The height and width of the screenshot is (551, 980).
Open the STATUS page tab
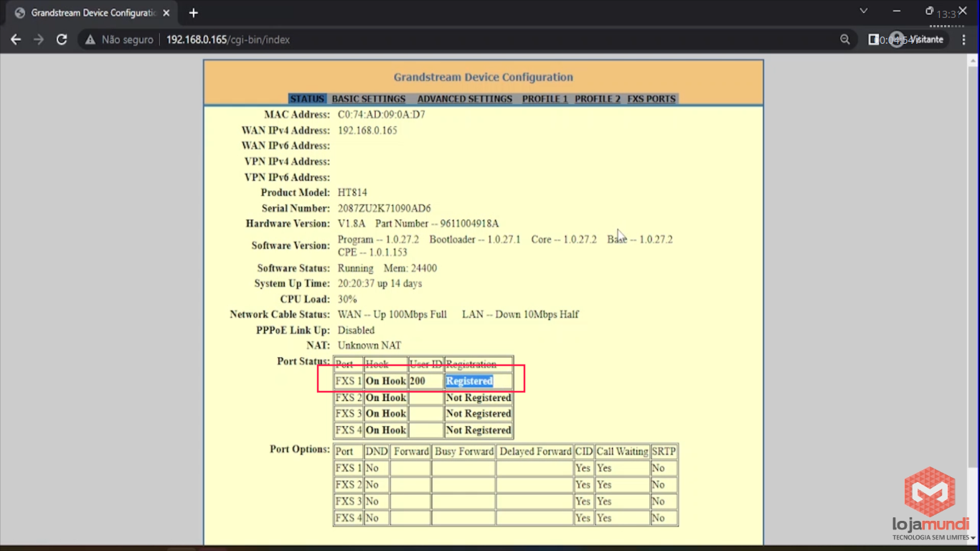coord(307,99)
